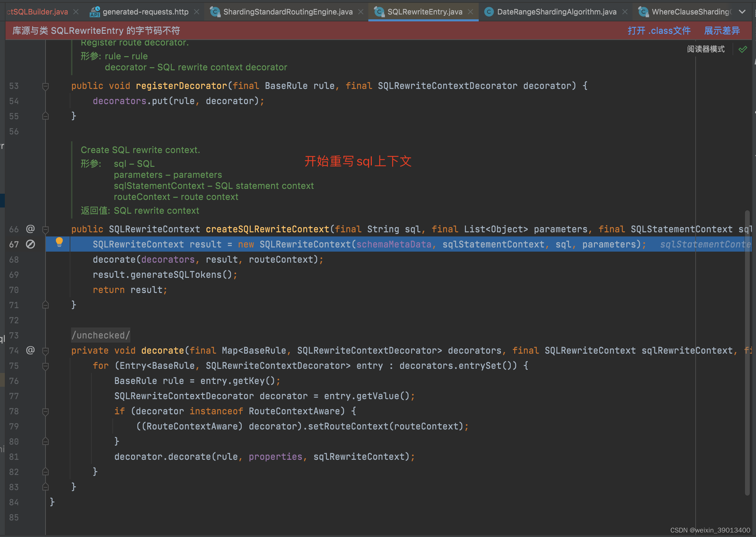
Task: Click 'Create SQL rewrite context.' doc comment
Action: click(140, 150)
